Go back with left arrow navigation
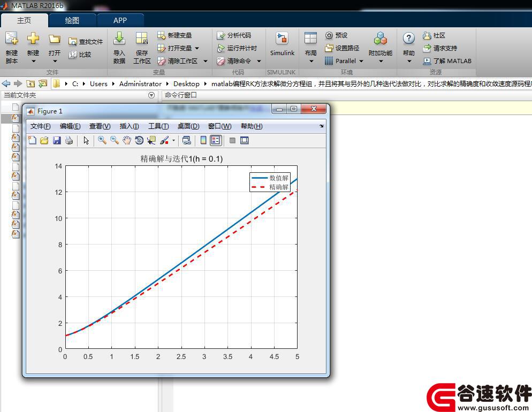532x412 pixels. (6, 83)
